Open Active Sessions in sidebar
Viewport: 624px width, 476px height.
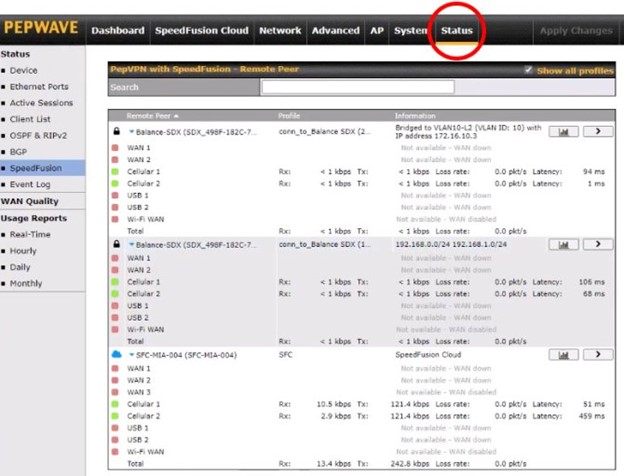41,103
